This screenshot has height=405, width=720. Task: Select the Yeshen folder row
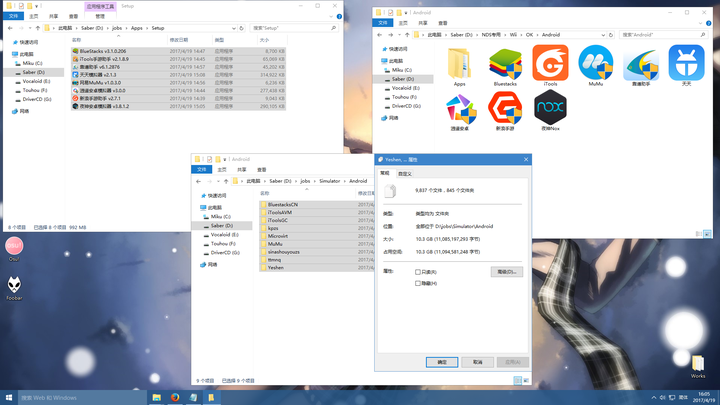tap(317, 268)
